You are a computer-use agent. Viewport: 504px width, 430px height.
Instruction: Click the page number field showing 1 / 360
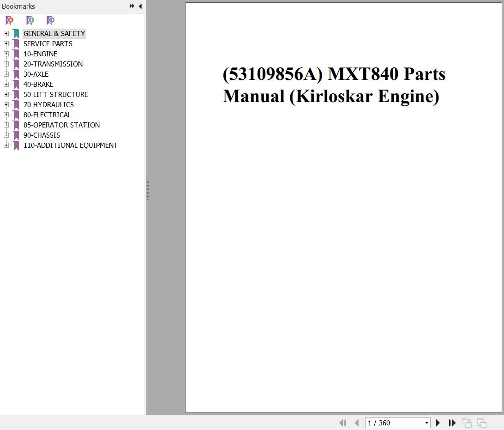397,423
